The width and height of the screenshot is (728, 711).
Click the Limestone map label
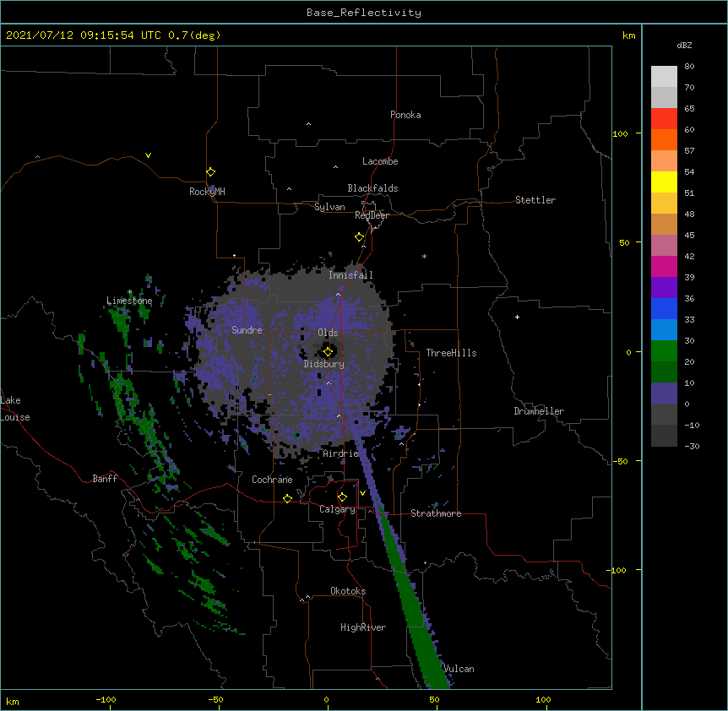tap(129, 301)
